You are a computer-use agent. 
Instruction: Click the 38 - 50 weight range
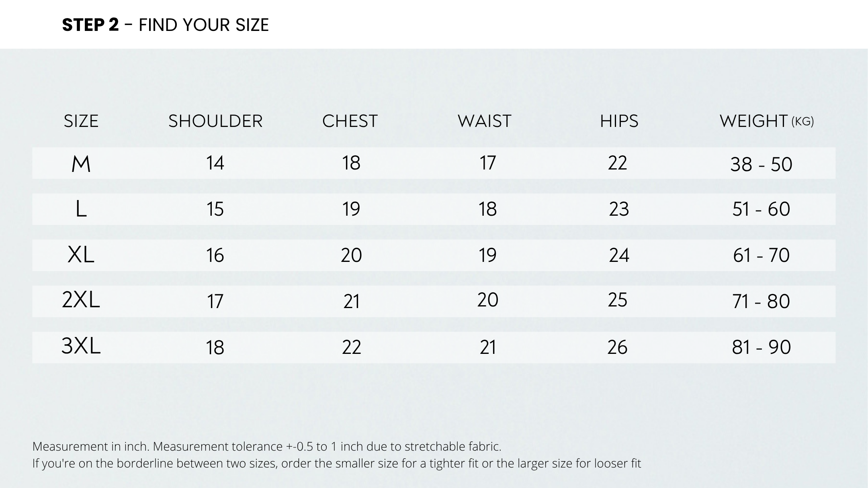tap(761, 164)
